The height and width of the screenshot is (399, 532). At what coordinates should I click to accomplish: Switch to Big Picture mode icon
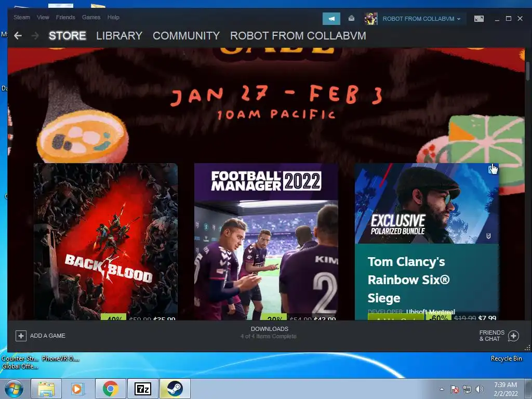[x=478, y=19]
